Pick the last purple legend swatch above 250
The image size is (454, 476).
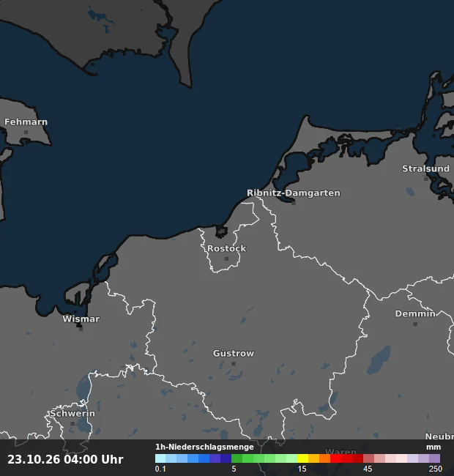tap(434, 458)
